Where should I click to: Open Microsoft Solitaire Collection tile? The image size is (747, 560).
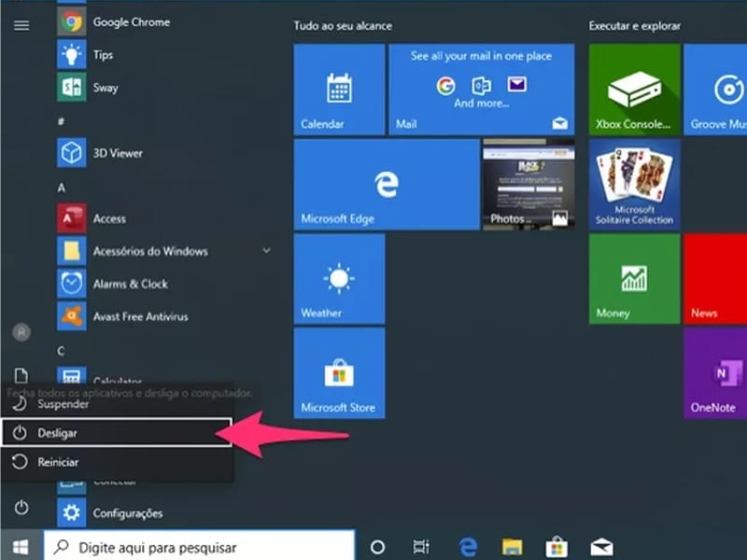tap(635, 184)
